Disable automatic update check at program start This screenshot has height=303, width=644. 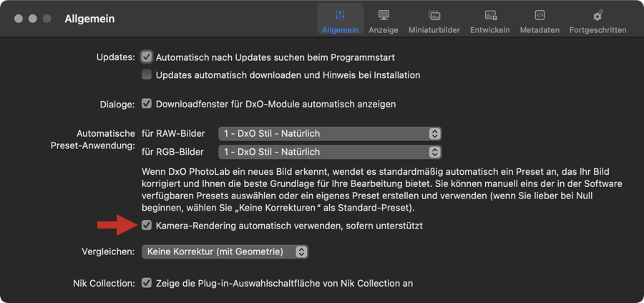pos(147,57)
